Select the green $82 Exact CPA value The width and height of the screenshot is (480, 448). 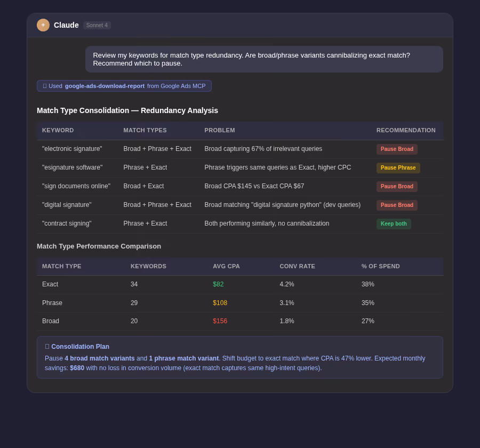coord(218,284)
